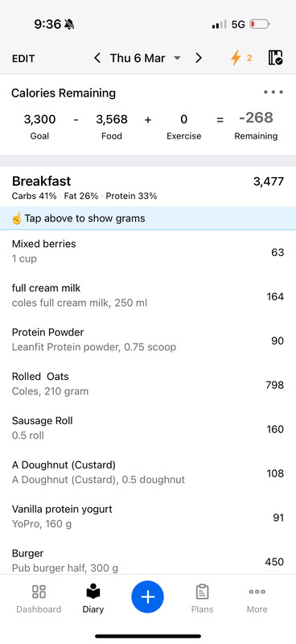The width and height of the screenshot is (296, 644).
Task: Tap the EDIT button
Action: point(23,58)
